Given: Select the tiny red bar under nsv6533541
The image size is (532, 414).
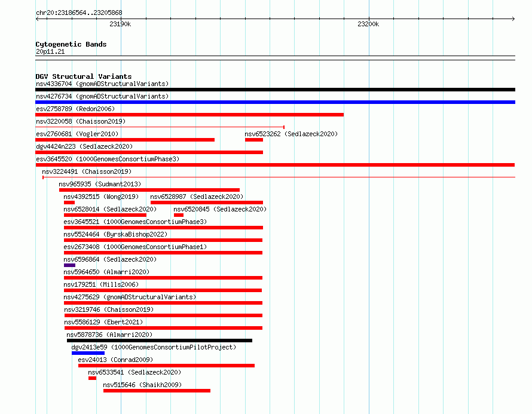Looking at the screenshot, I should coord(92,378).
